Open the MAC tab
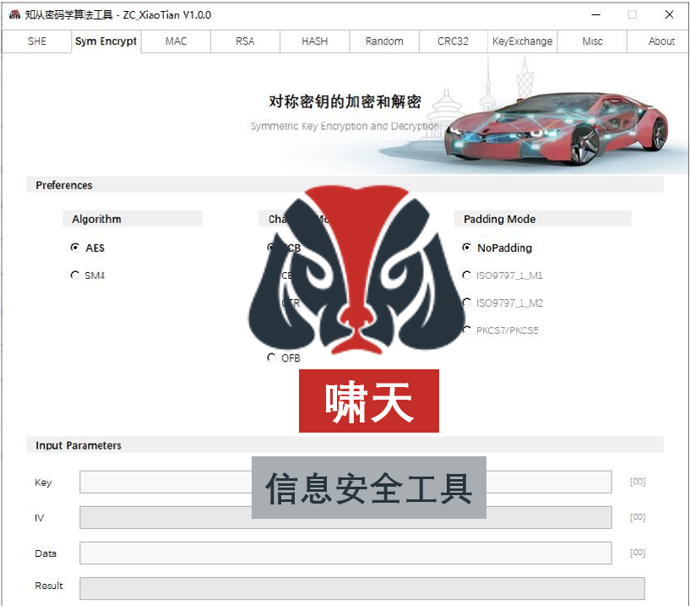This screenshot has height=616, width=690. pyautogui.click(x=175, y=41)
